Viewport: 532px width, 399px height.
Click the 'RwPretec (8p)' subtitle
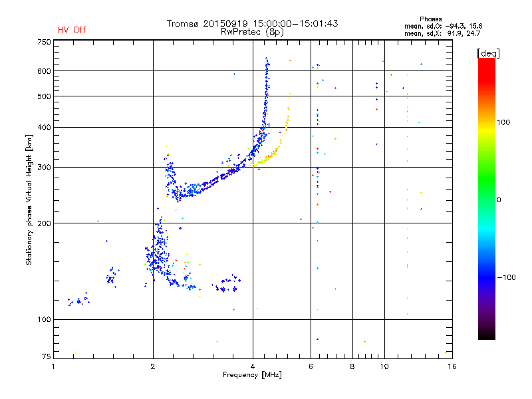tap(252, 32)
